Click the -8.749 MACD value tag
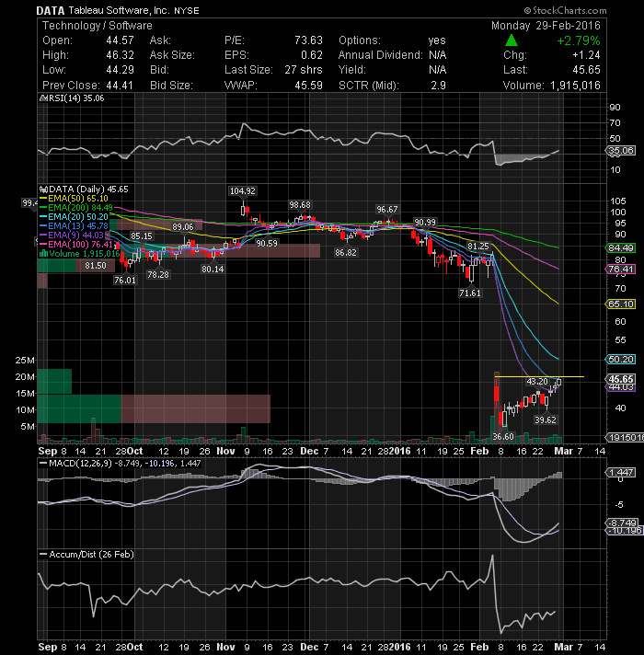644x655 pixels. 622,523
